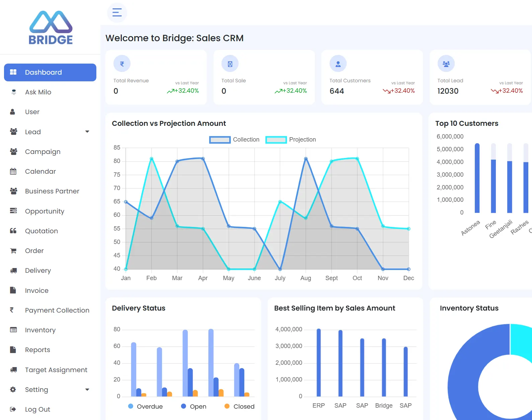Click the Log Out arrow icon

click(x=13, y=409)
